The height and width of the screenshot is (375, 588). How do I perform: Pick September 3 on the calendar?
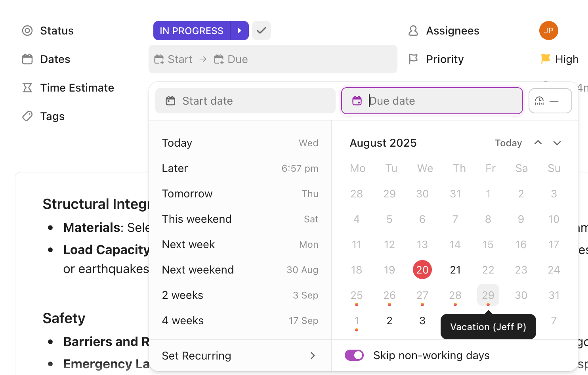coord(422,320)
